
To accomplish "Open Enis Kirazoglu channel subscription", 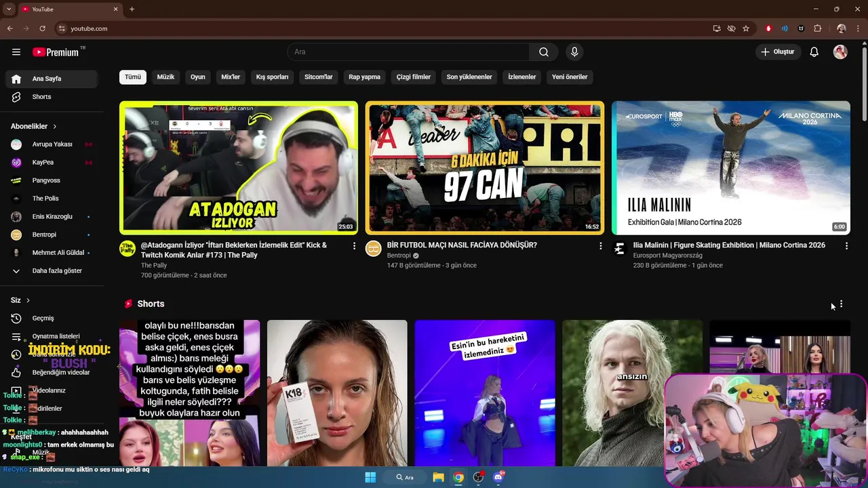I will point(52,217).
